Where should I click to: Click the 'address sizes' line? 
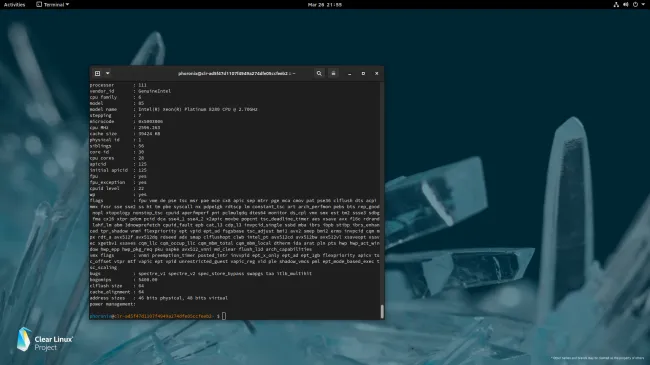click(x=159, y=298)
